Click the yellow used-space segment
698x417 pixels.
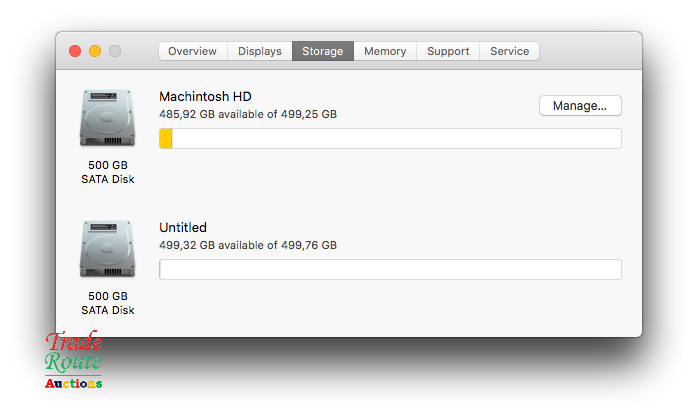(x=166, y=138)
